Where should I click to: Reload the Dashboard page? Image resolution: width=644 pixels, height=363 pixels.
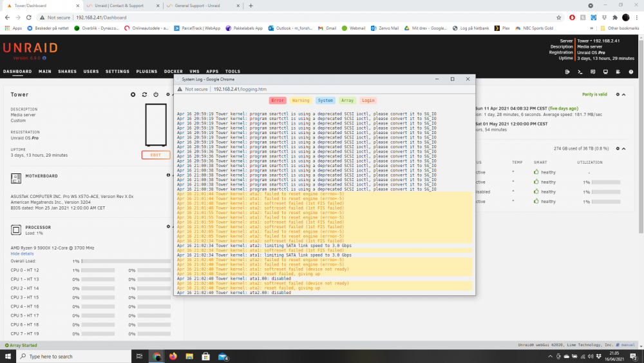(x=29, y=17)
